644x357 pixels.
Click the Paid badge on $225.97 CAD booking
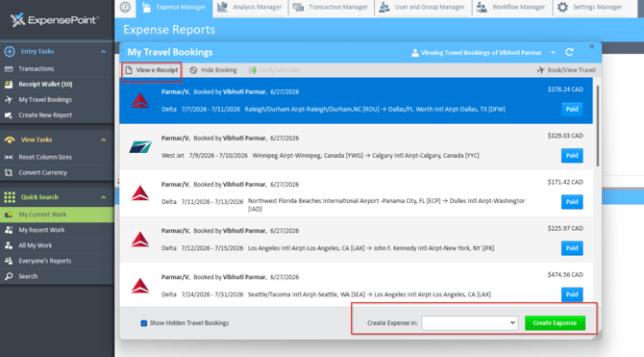[x=572, y=248]
